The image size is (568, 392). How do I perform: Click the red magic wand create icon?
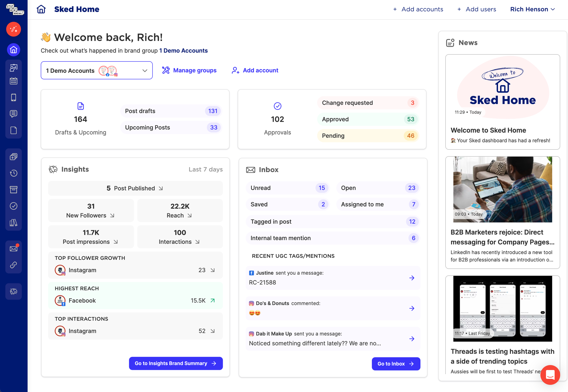[14, 29]
